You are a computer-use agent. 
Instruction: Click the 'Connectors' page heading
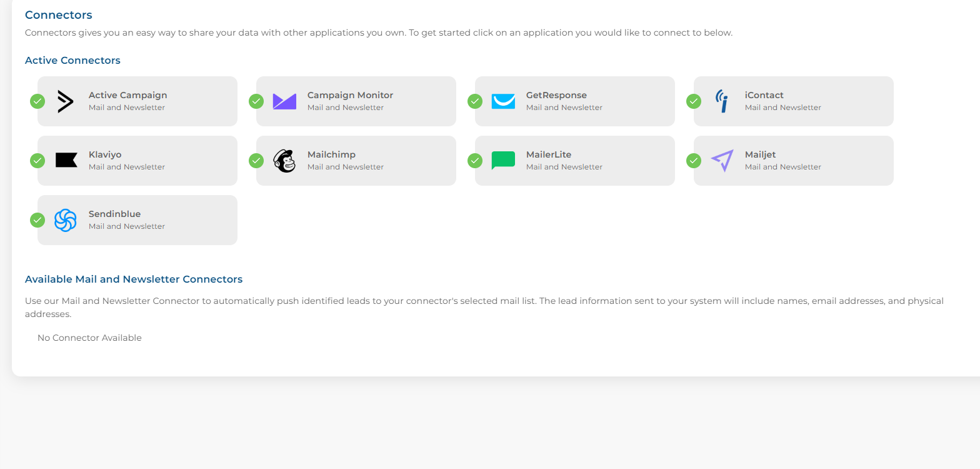point(59,15)
